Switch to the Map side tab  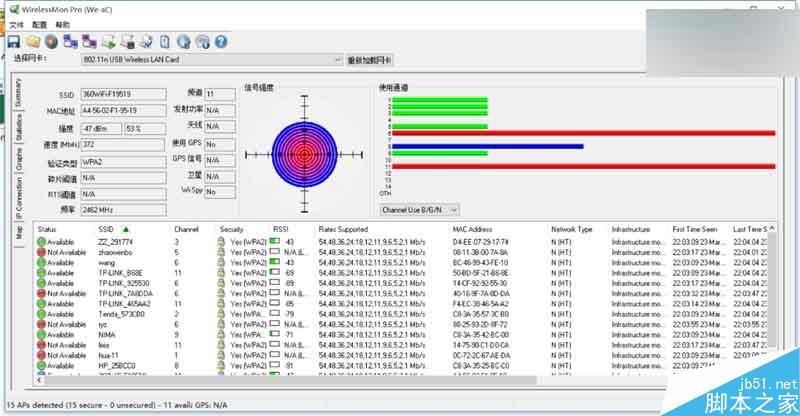tap(18, 234)
